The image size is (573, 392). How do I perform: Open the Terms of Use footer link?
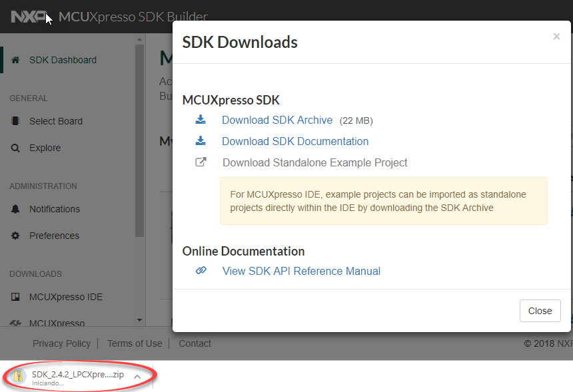click(x=135, y=343)
